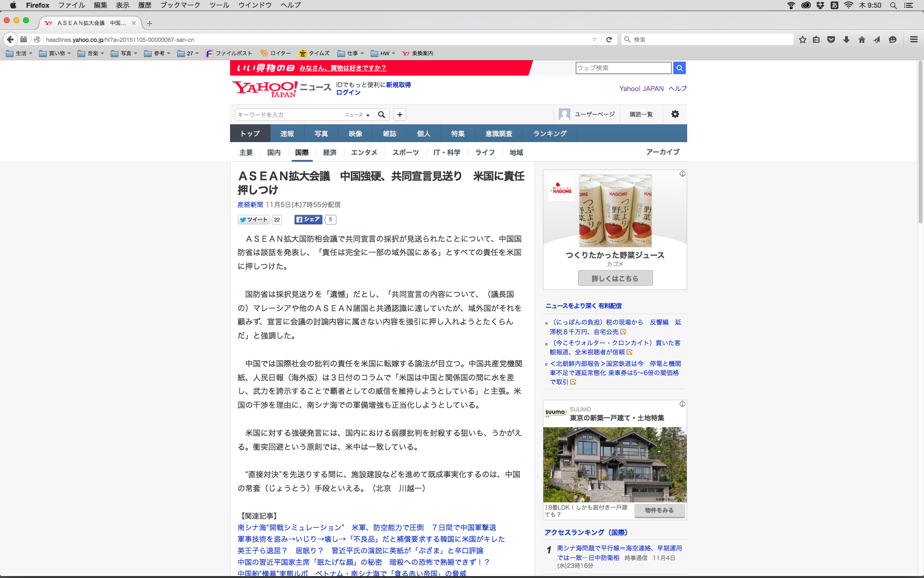Viewport: 924px width, 578px height.
Task: Open the Firefox hamburger menu icon
Action: [x=913, y=39]
